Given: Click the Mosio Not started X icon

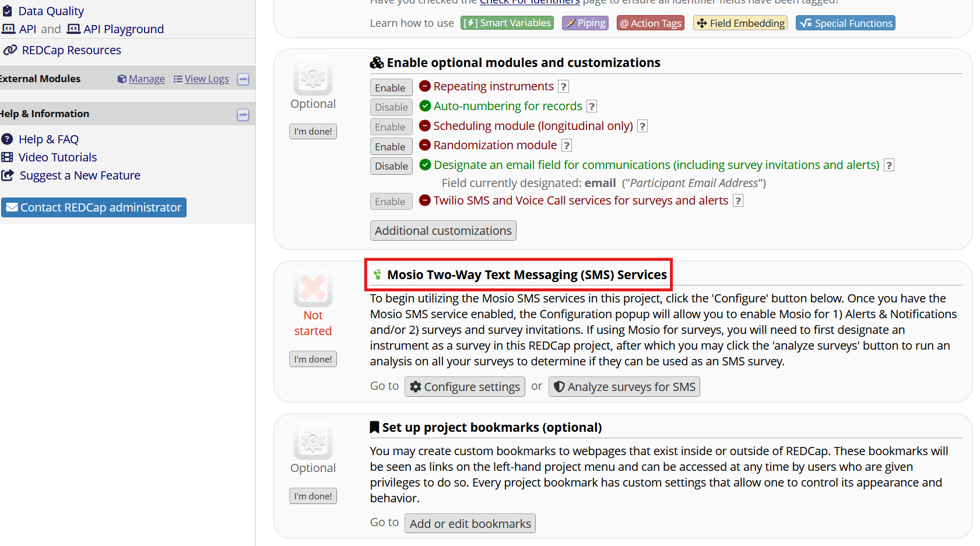Looking at the screenshot, I should click(x=313, y=287).
